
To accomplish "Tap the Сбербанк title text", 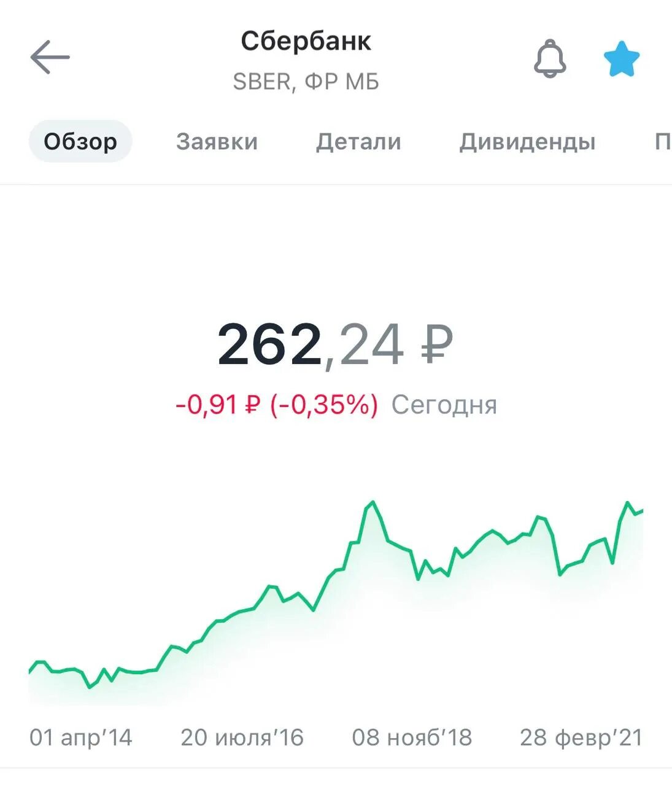I will click(x=306, y=41).
